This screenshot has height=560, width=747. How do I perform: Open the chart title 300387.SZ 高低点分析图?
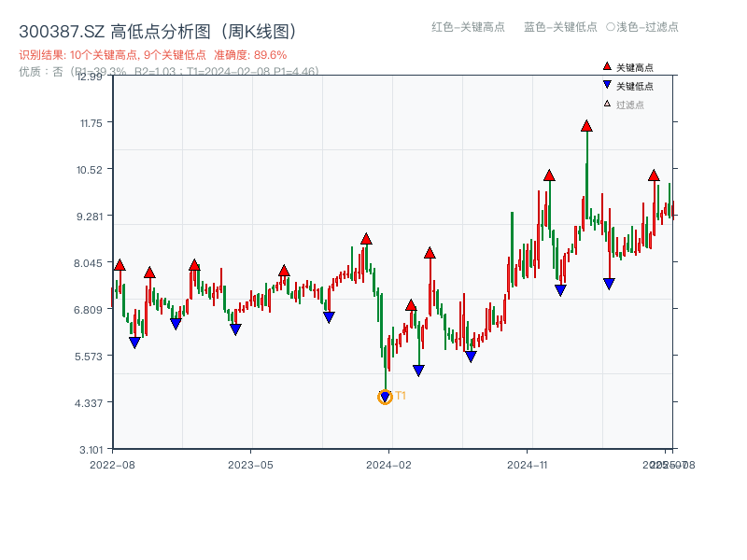pyautogui.click(x=157, y=29)
